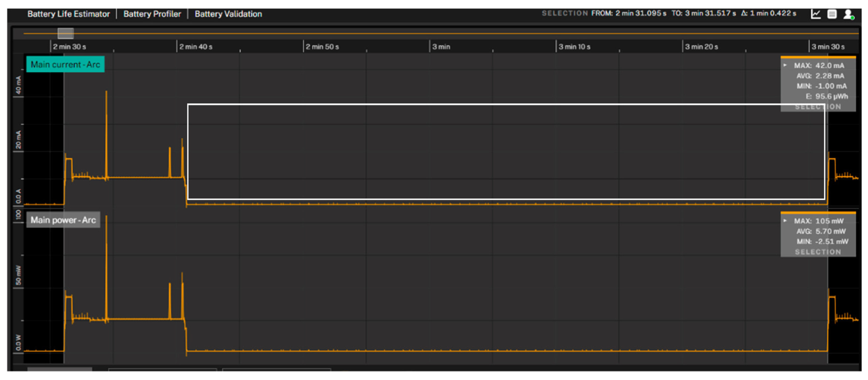The image size is (868, 380).
Task: Open the Battery Profiler tab
Action: click(x=152, y=14)
